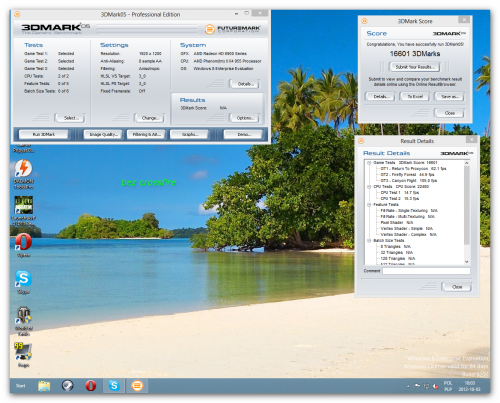
Task: Select Vertex Shader Complex row
Action: tap(409, 235)
